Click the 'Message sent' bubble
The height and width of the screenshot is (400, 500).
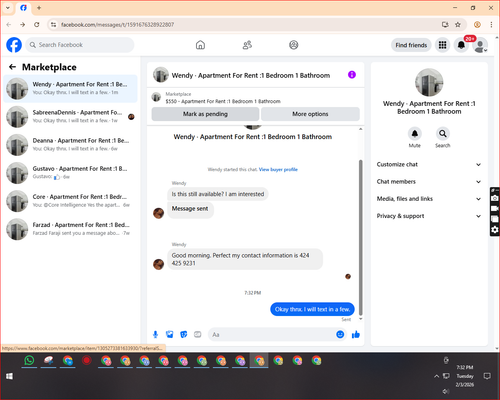pyautogui.click(x=190, y=209)
